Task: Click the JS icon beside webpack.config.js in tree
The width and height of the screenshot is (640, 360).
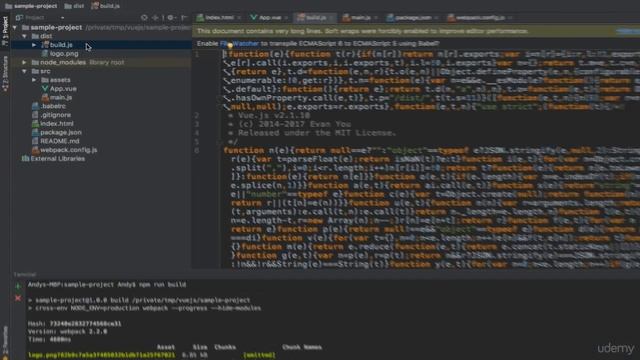Action: (35, 150)
